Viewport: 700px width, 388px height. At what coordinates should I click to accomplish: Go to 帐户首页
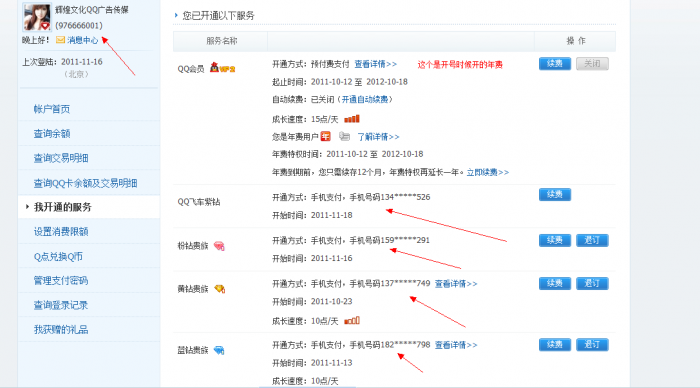coord(52,109)
